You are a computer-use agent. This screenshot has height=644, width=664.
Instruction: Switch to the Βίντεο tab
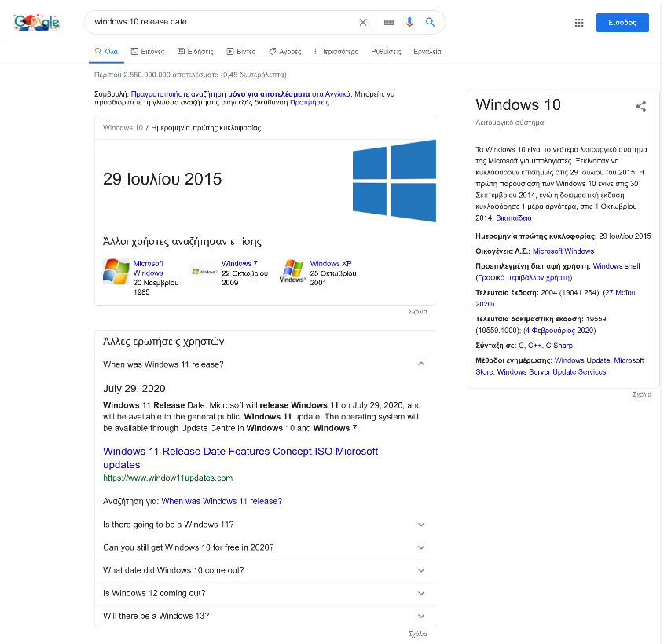(241, 52)
